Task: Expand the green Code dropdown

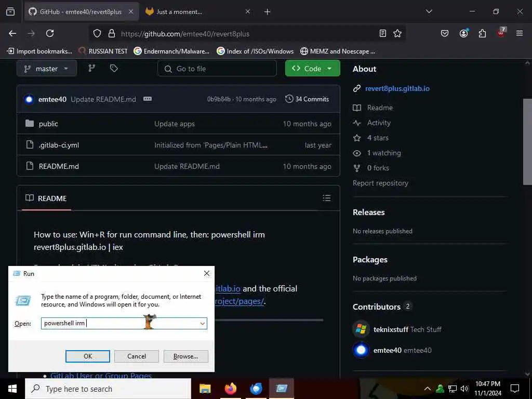Action: pyautogui.click(x=312, y=68)
